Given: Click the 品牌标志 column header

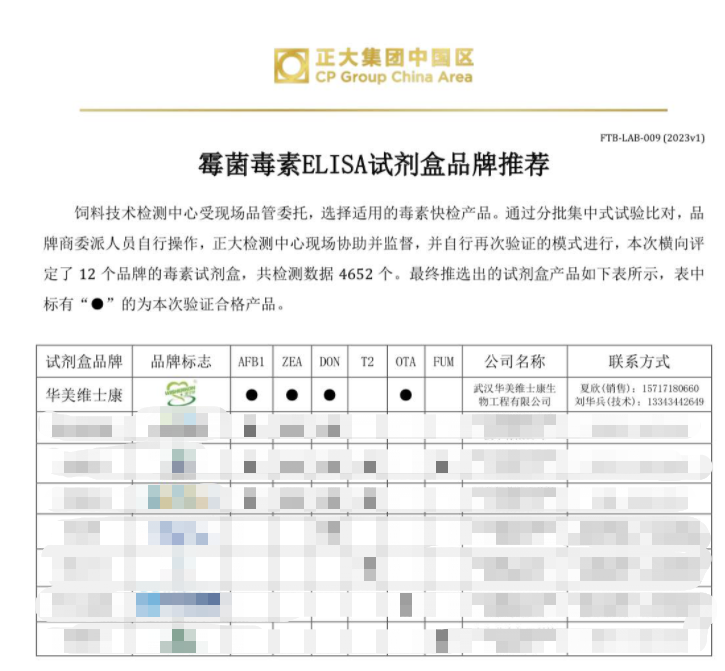Looking at the screenshot, I should point(181,361).
